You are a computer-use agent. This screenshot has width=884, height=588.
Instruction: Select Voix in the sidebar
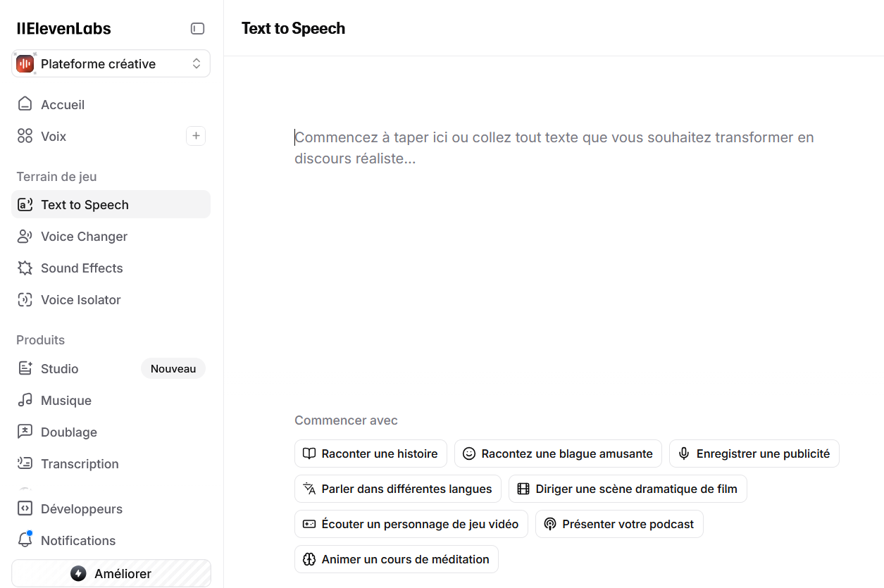52,136
